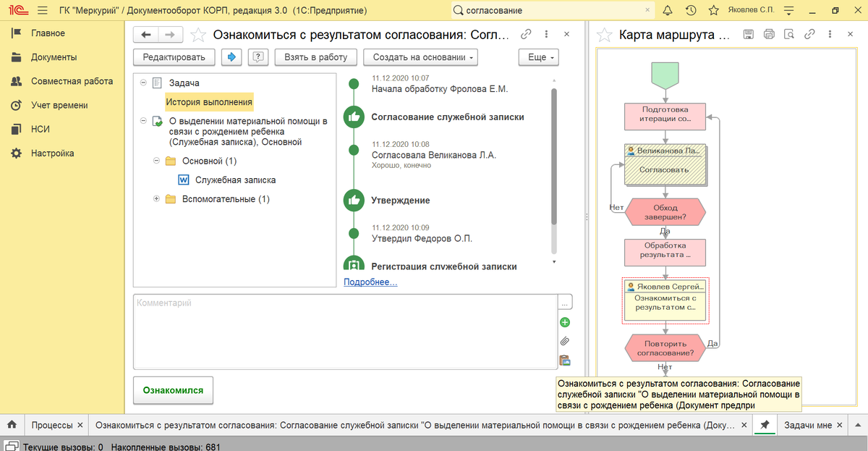This screenshot has width=868, height=451.
Task: Open Главное in the sidebar
Action: click(x=48, y=33)
